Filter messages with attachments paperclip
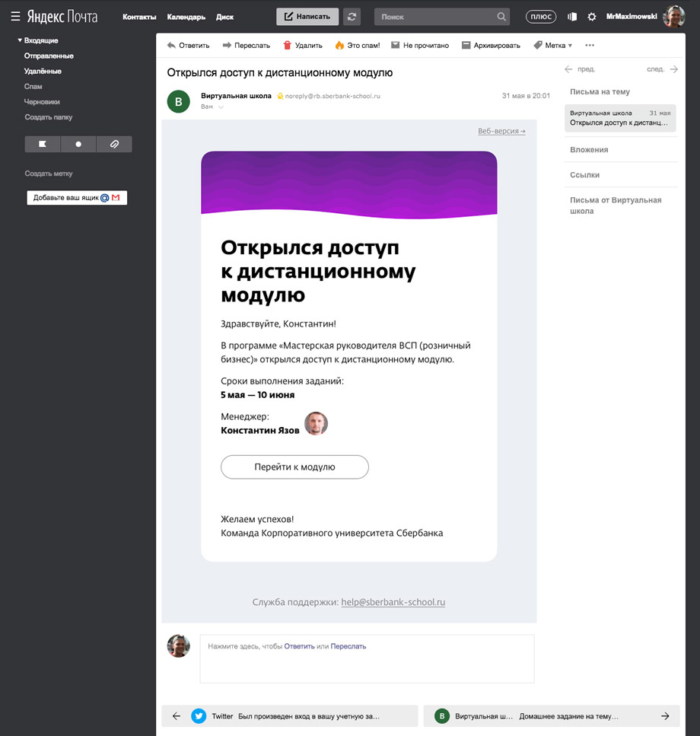This screenshot has width=700, height=736. (x=114, y=144)
